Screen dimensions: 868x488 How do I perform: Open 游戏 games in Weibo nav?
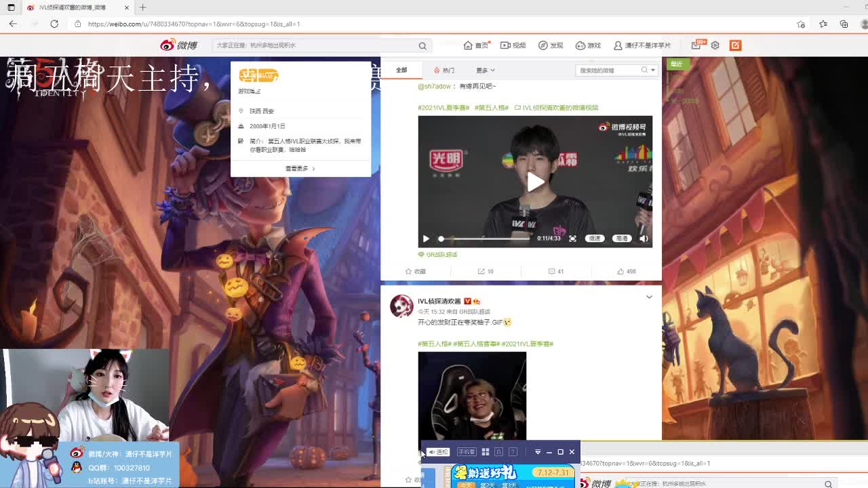588,45
